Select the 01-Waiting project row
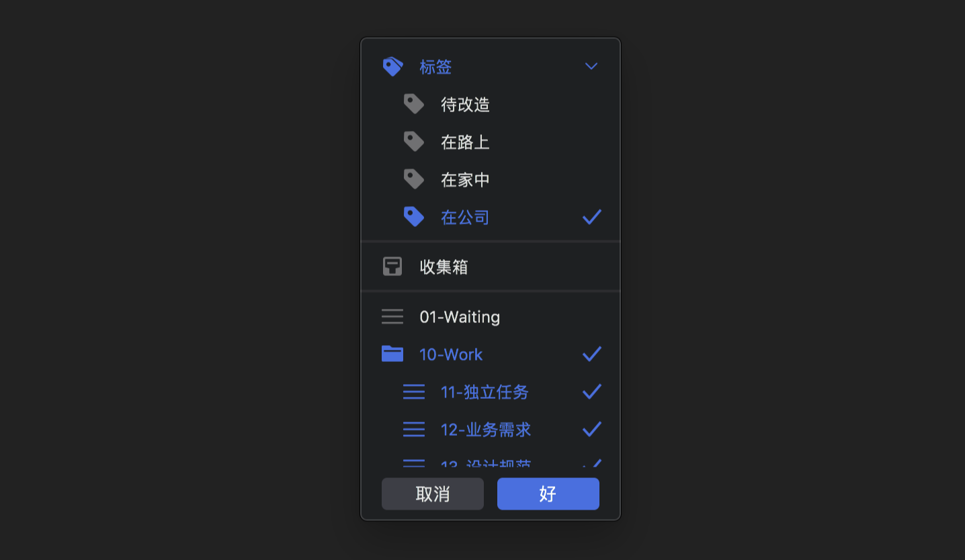This screenshot has width=965, height=560. pos(491,316)
